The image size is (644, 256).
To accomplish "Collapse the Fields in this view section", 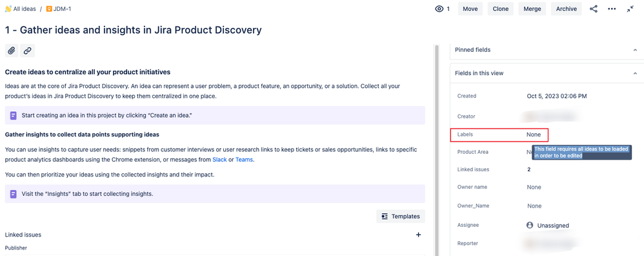I will point(634,73).
